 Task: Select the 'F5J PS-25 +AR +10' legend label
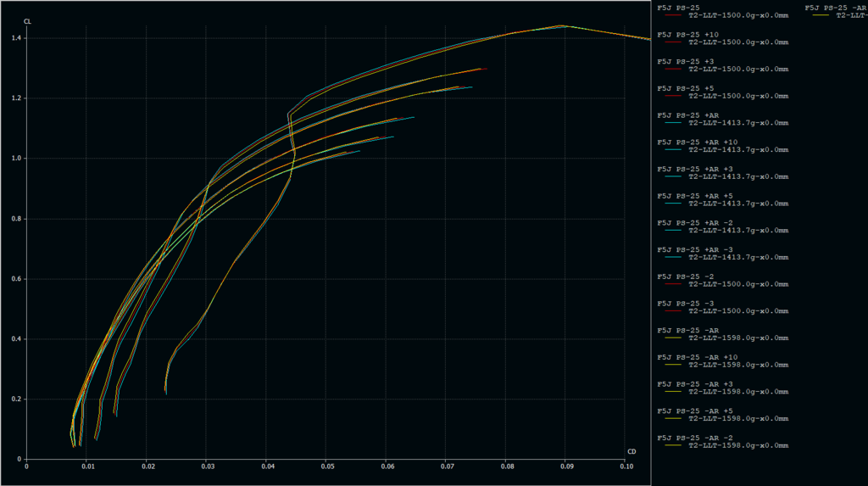click(697, 142)
